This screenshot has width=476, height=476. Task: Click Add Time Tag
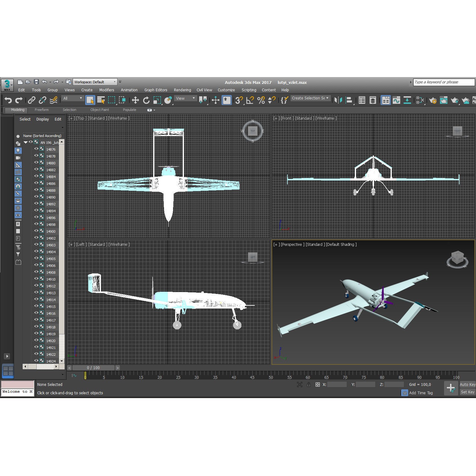click(x=421, y=393)
